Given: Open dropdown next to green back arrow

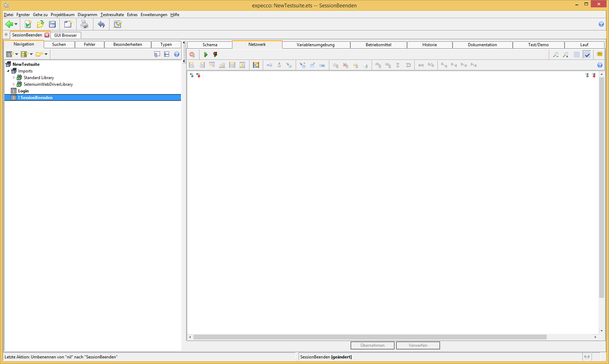Looking at the screenshot, I should coord(16,24).
